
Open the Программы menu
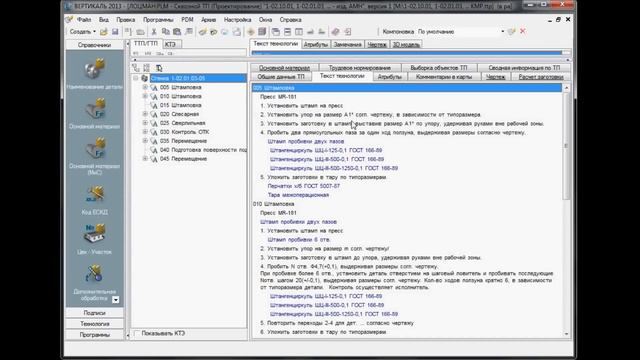pos(158,20)
